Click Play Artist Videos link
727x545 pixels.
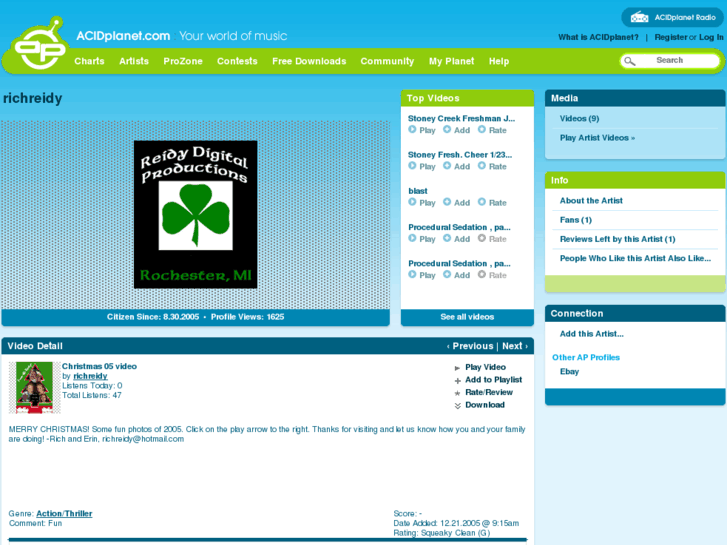click(597, 138)
